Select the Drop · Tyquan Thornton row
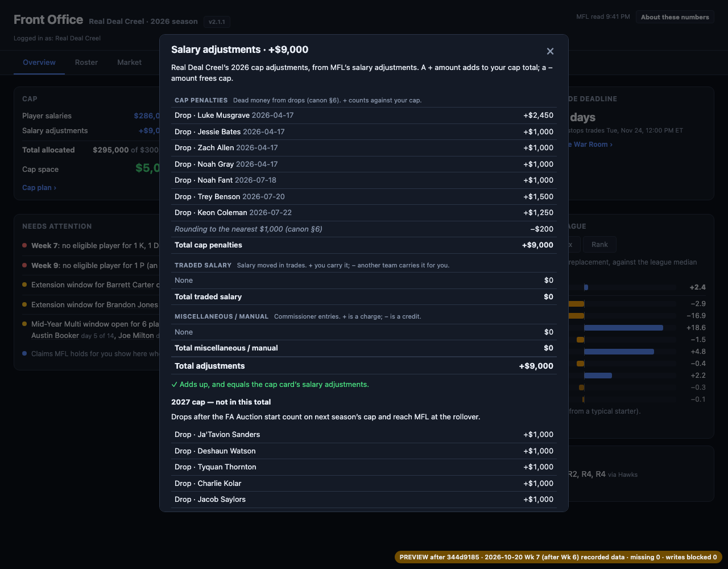728x569 pixels. (x=364, y=467)
